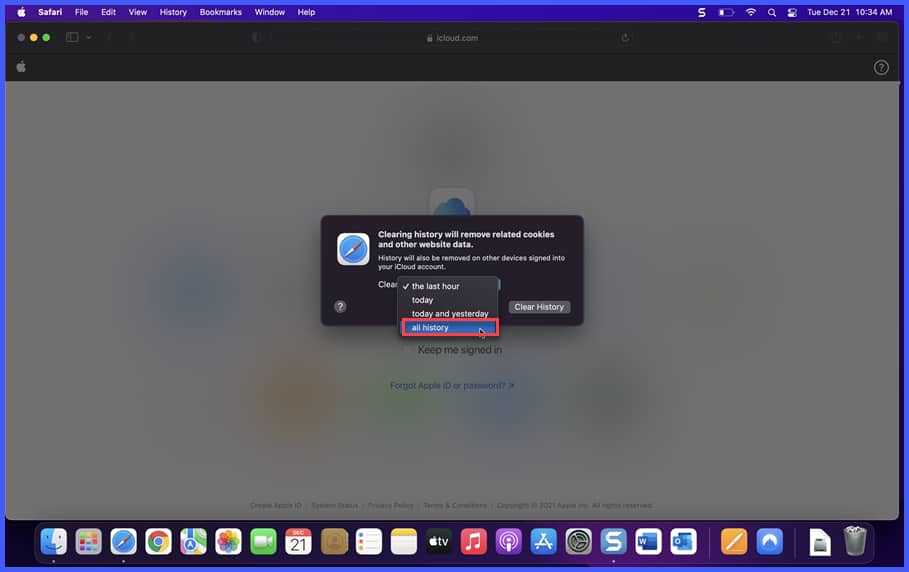Click the icloud.com address bar

452,37
